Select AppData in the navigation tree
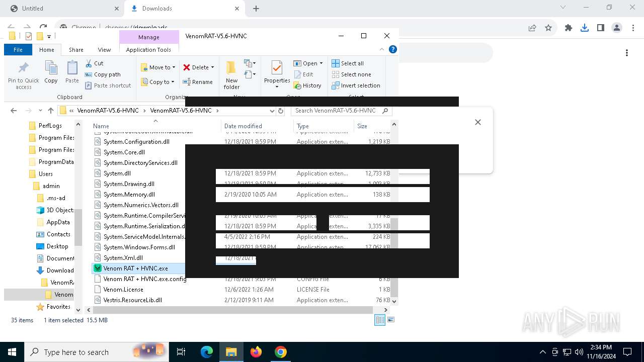The image size is (644, 362). pos(58,222)
